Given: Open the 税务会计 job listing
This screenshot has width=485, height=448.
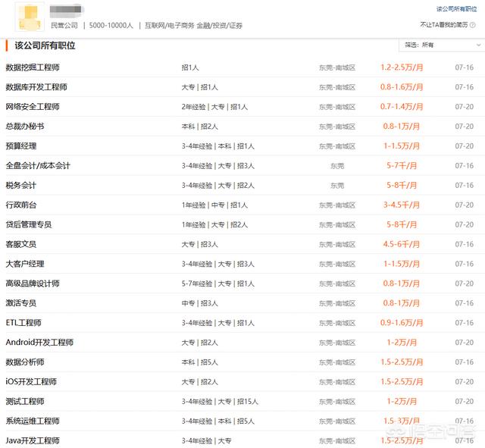Looking at the screenshot, I should coord(21,185).
